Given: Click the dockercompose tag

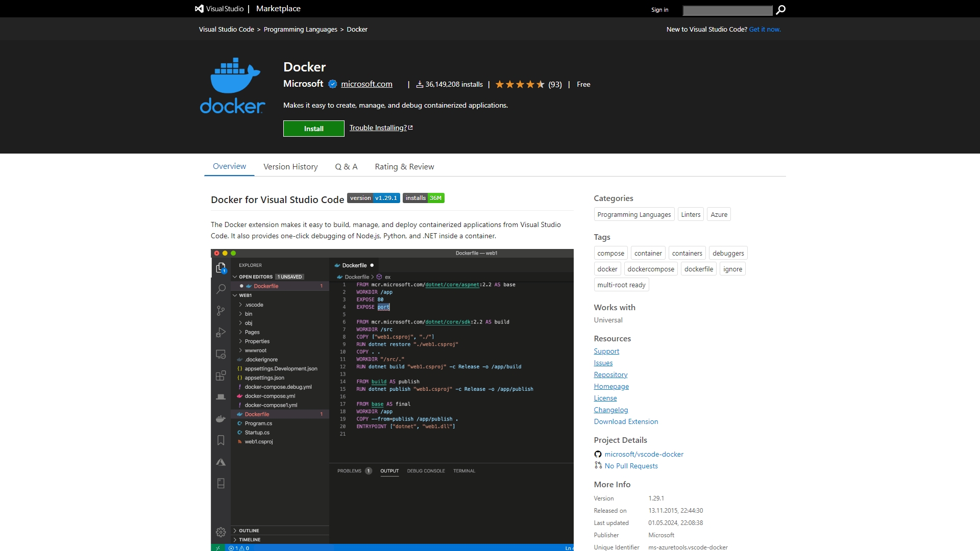Looking at the screenshot, I should point(651,269).
